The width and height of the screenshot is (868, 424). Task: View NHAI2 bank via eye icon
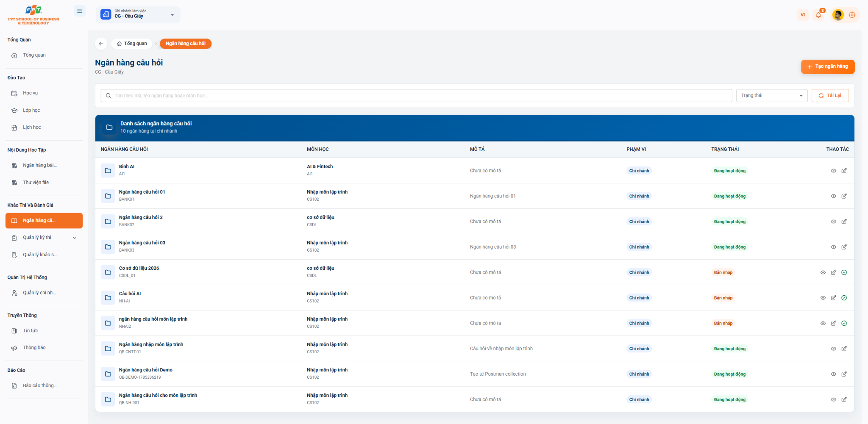823,323
